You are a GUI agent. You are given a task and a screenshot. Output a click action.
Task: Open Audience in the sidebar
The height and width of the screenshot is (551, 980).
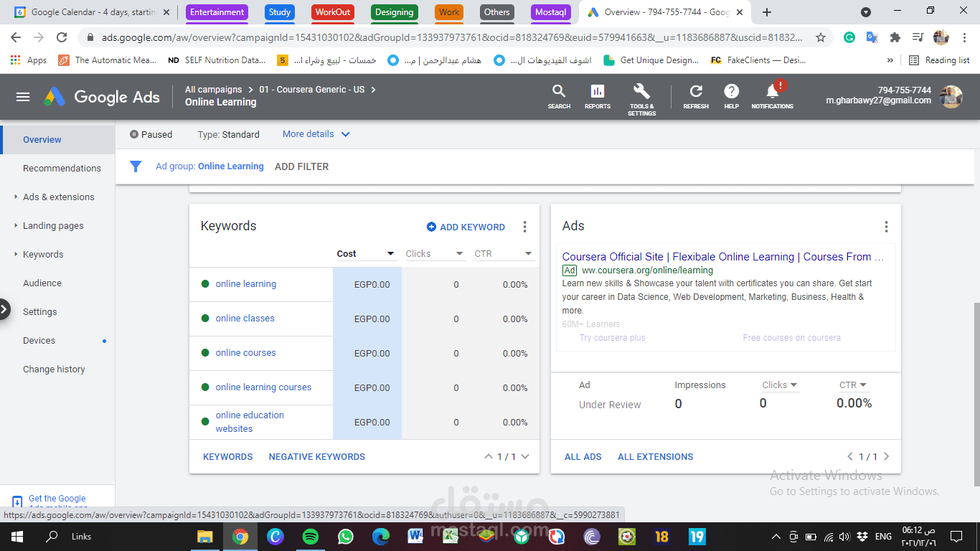(x=42, y=283)
